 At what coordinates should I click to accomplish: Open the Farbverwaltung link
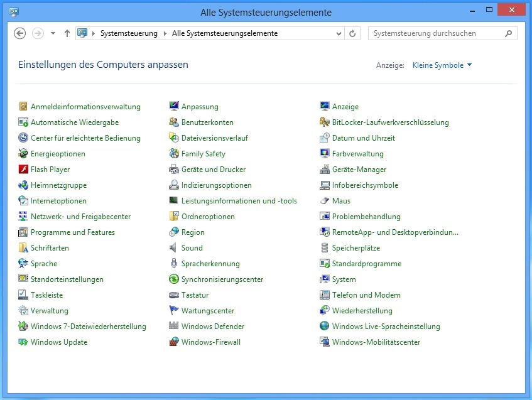tap(357, 154)
